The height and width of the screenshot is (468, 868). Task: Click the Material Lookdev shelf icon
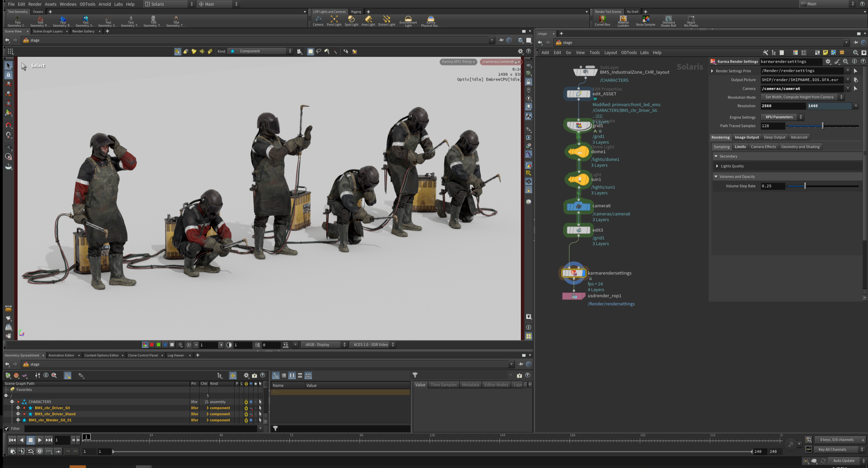coord(623,20)
